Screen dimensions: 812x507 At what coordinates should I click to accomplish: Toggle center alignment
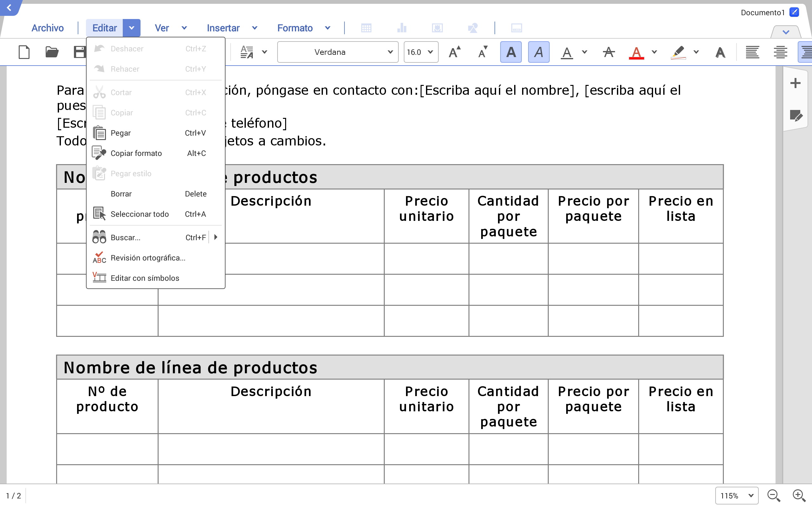coord(781,52)
